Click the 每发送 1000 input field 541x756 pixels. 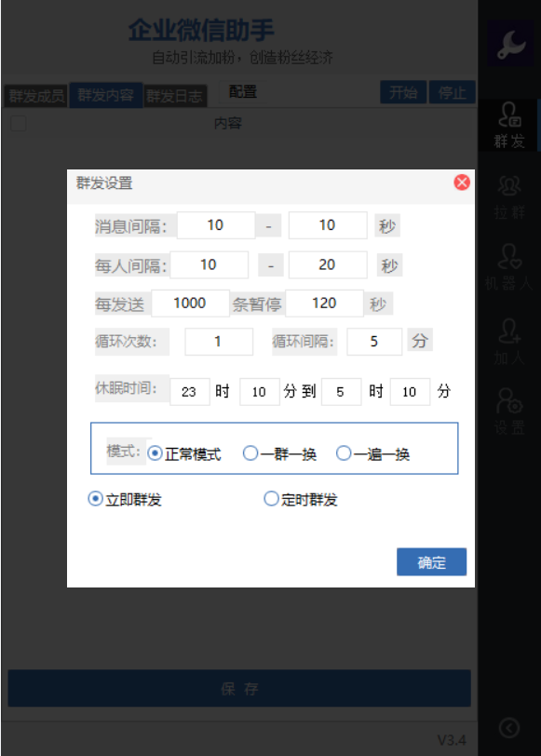tap(190, 304)
